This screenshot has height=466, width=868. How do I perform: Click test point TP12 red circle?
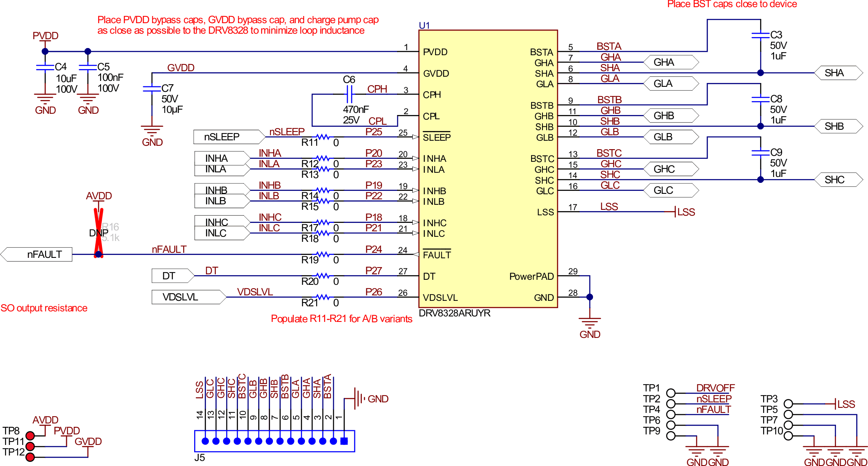[30, 457]
